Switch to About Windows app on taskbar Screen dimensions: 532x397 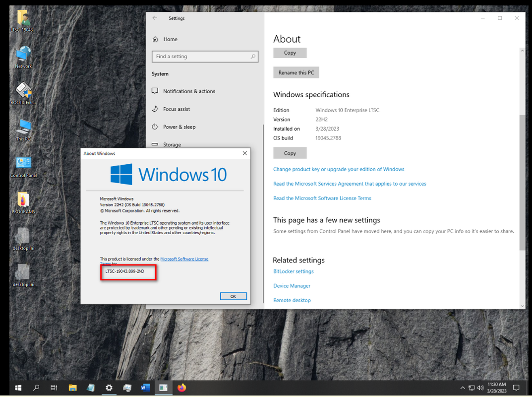coord(163,388)
